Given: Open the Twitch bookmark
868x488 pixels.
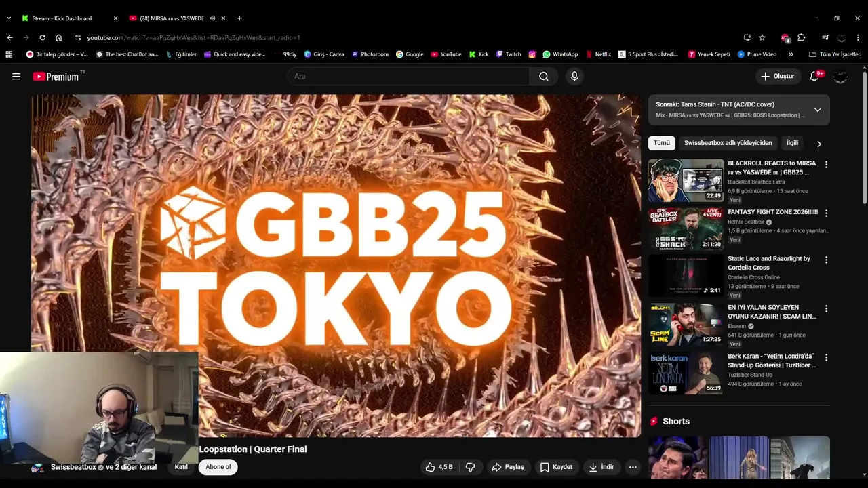Looking at the screenshot, I should pos(509,54).
